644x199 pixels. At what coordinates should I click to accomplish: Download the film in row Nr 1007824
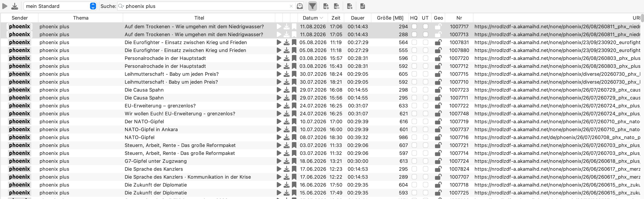coord(286,169)
